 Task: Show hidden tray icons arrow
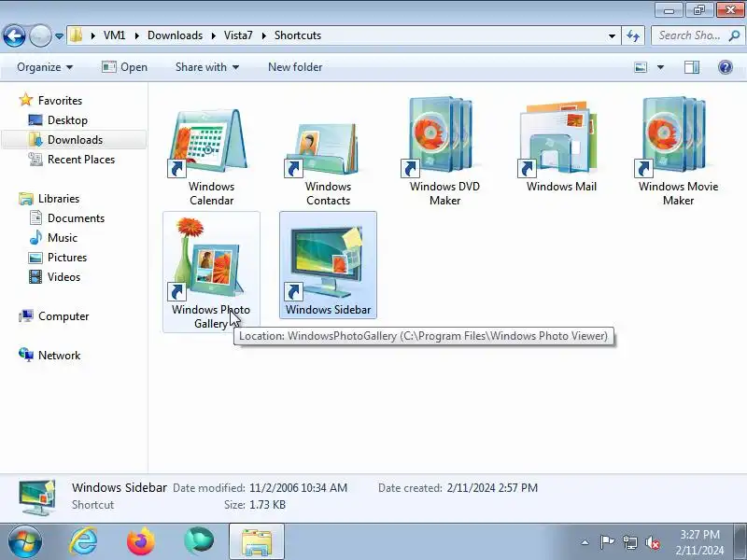click(585, 542)
